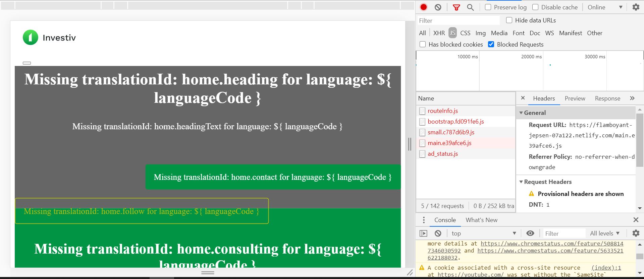Uncheck Blocked Requests
The width and height of the screenshot is (644, 279).
(491, 44)
